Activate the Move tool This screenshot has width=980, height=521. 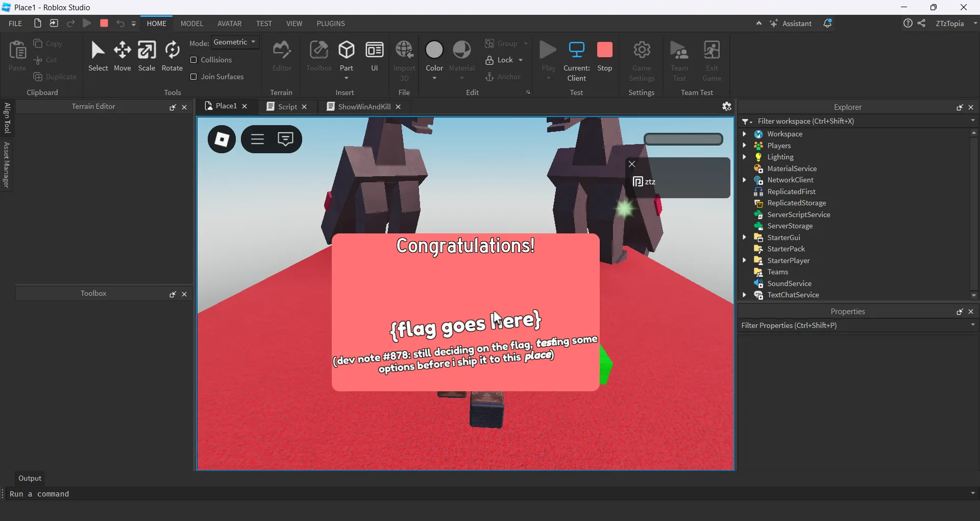[122, 56]
